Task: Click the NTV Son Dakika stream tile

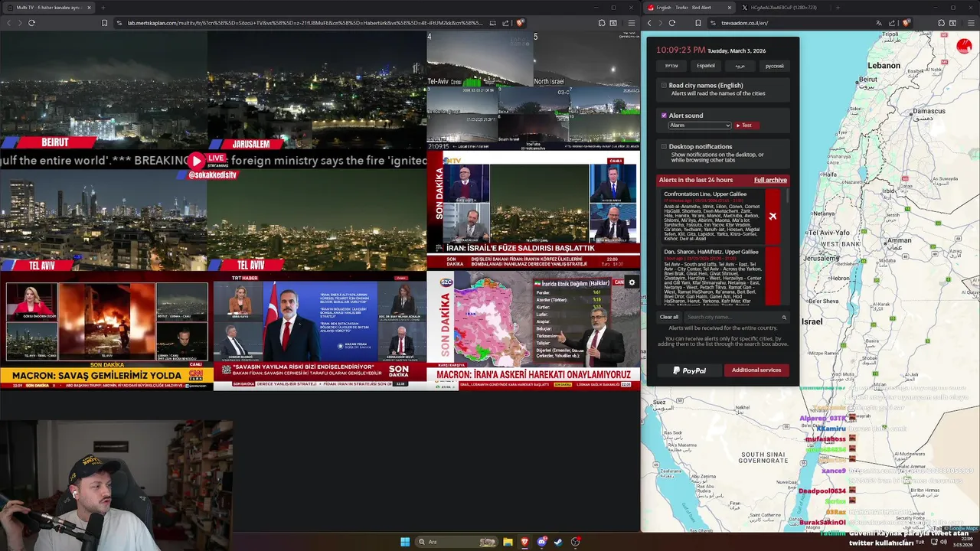Action: (x=533, y=210)
